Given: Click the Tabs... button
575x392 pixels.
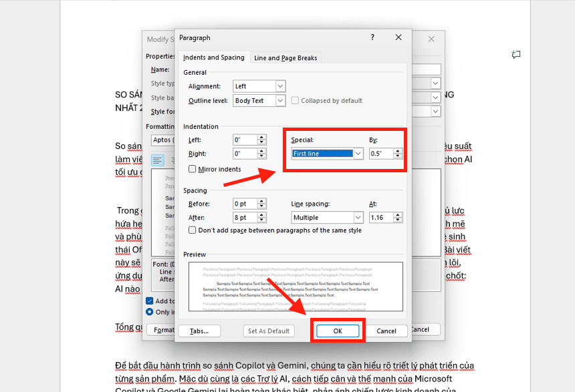Looking at the screenshot, I should 199,331.
